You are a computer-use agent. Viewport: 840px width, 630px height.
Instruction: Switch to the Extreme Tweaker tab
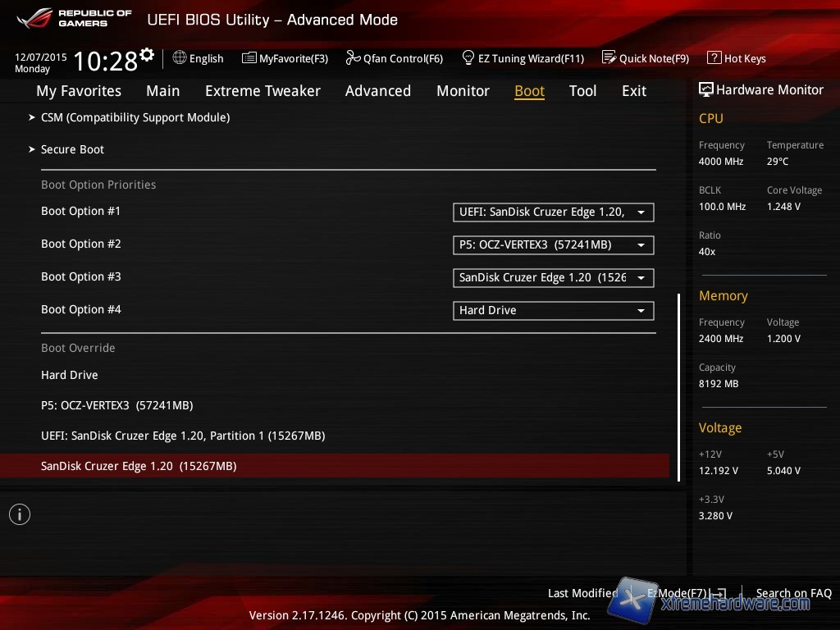pos(262,91)
